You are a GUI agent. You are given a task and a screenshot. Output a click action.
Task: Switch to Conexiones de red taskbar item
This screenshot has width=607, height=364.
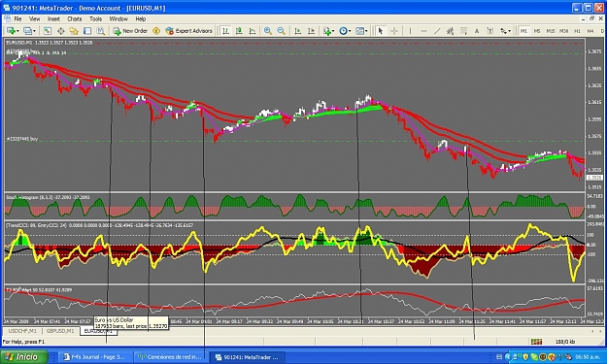(x=170, y=357)
